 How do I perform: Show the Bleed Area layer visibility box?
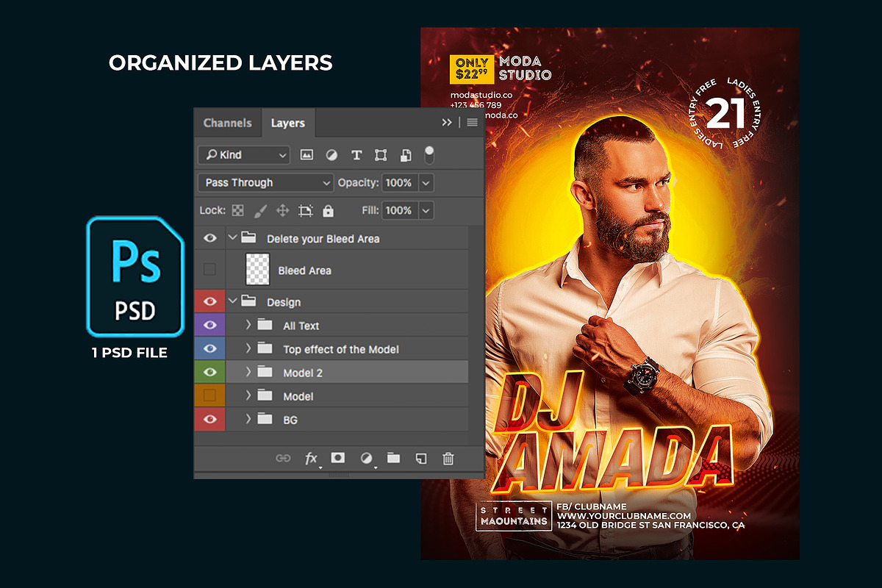click(209, 270)
